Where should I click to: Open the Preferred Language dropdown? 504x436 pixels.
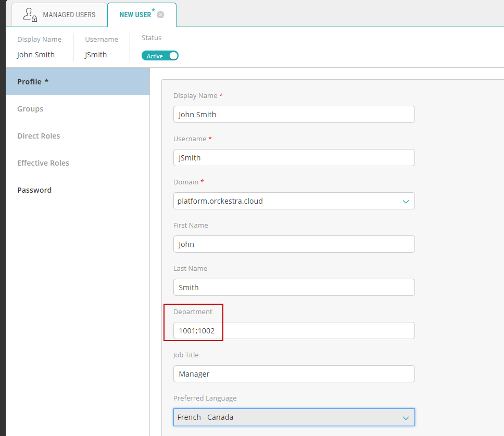coord(294,417)
